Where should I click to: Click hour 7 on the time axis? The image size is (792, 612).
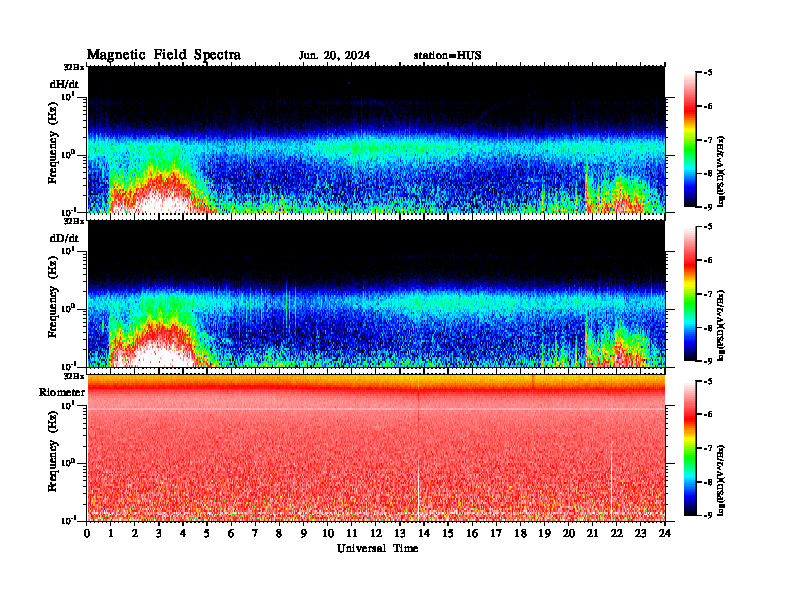pos(255,533)
